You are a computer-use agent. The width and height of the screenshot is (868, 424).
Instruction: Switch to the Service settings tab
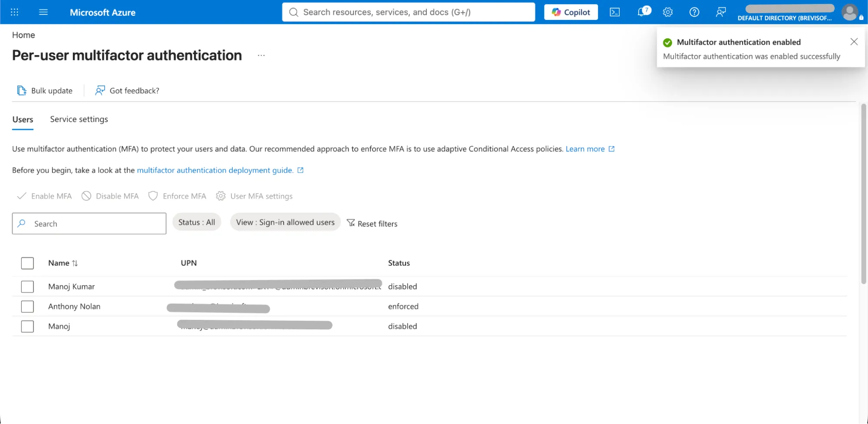(79, 119)
